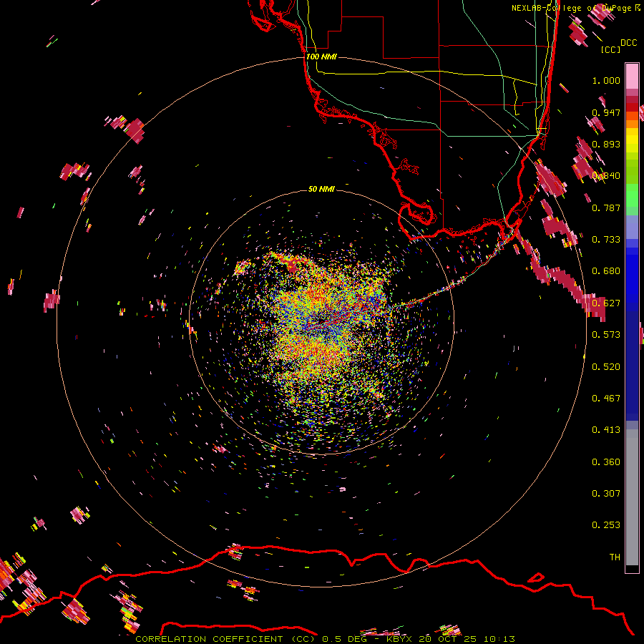Click the 50 NMI range ring label

click(x=321, y=189)
